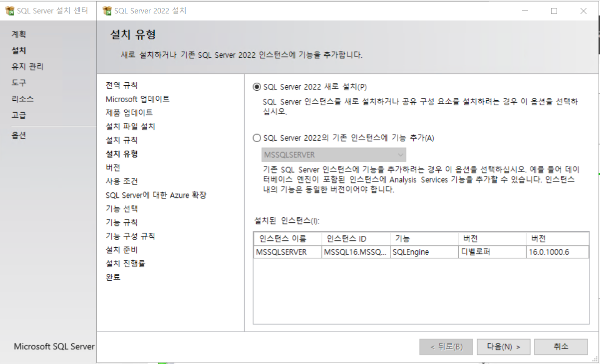Open 계획 in the Setup Center sidebar
This screenshot has height=364, width=600.
[x=19, y=34]
